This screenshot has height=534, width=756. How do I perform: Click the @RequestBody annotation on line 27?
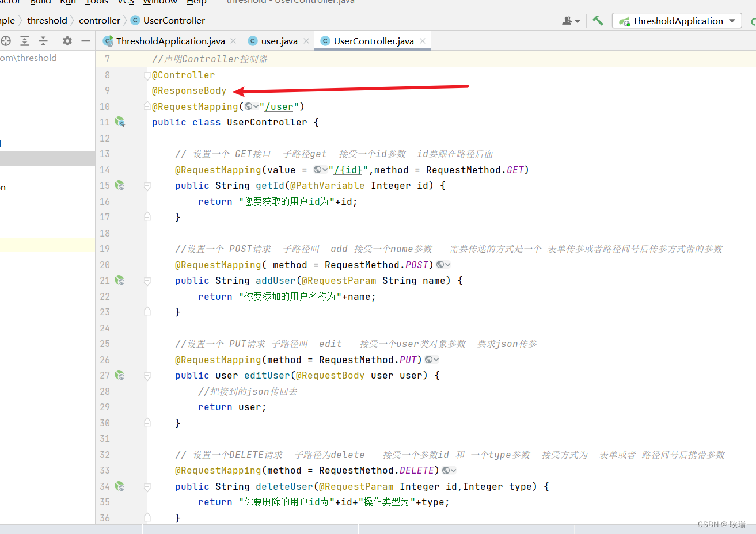tap(330, 375)
